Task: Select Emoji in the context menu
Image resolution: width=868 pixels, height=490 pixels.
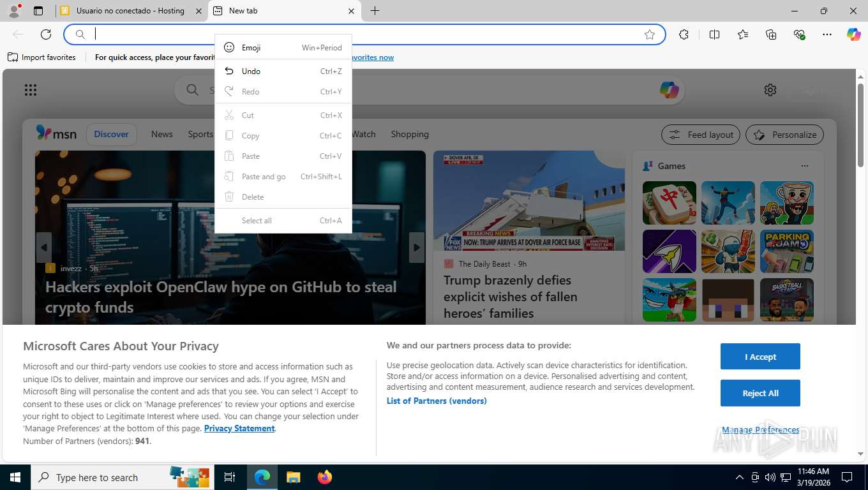Action: click(283, 47)
